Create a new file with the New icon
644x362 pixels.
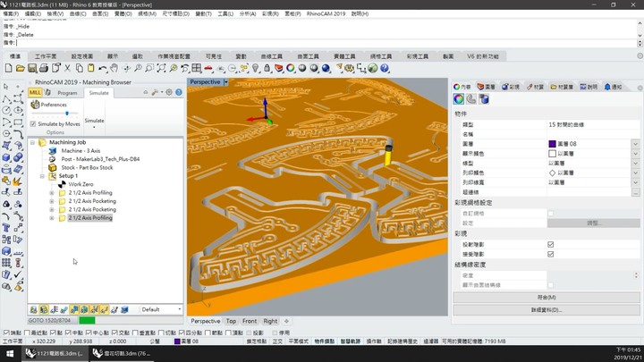pyautogui.click(x=9, y=68)
